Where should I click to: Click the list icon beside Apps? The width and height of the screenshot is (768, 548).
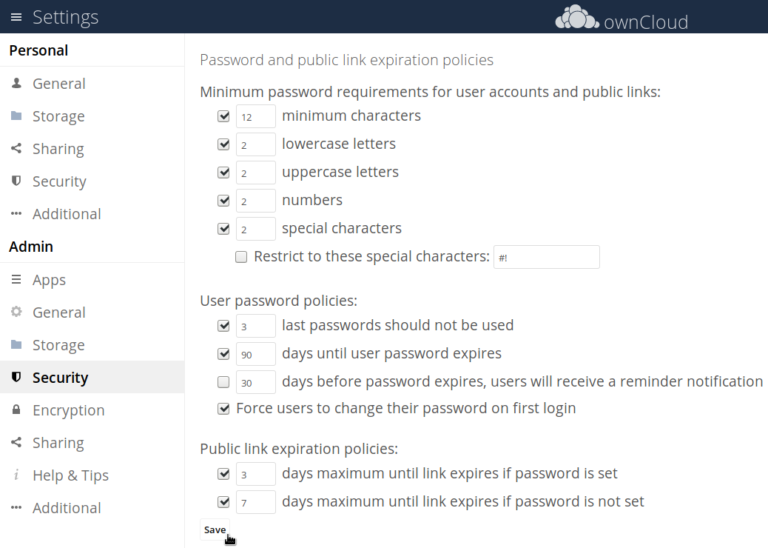tap(16, 279)
